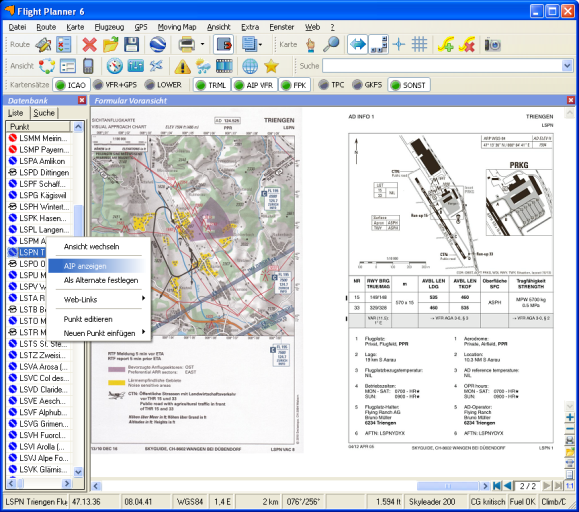Click the blue double-arrow icon
The image size is (579, 512).
357,45
